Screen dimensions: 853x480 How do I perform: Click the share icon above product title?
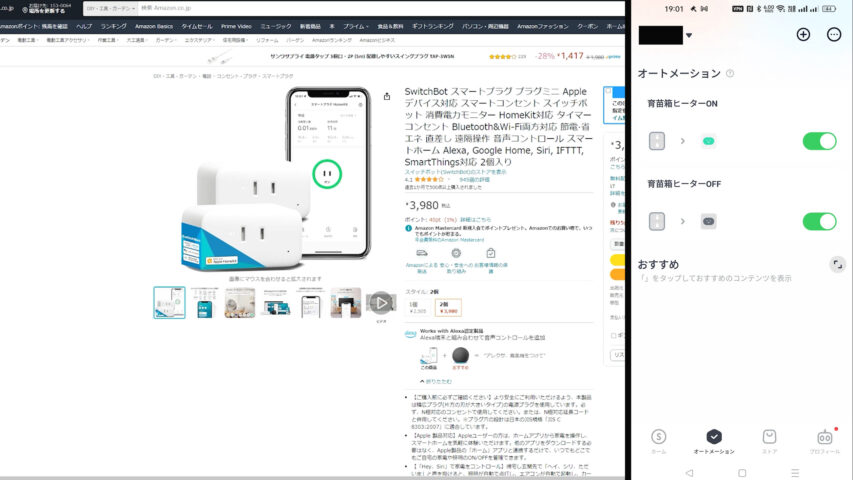[387, 97]
